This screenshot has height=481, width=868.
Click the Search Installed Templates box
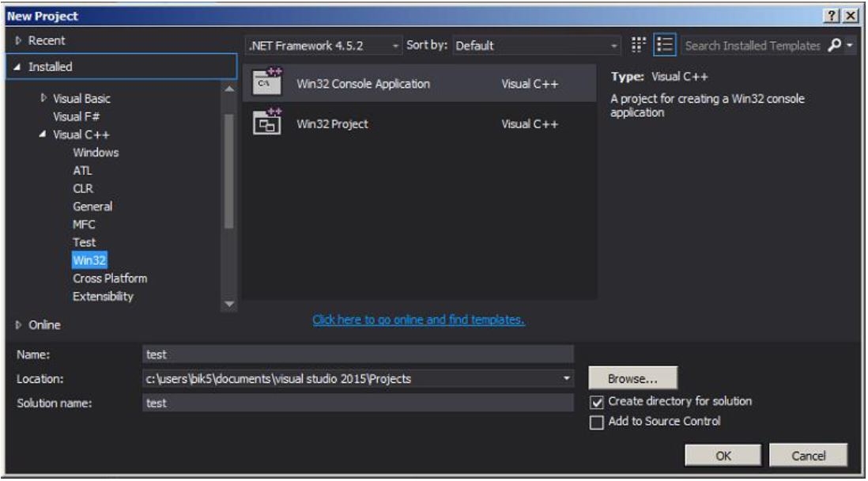tap(753, 45)
